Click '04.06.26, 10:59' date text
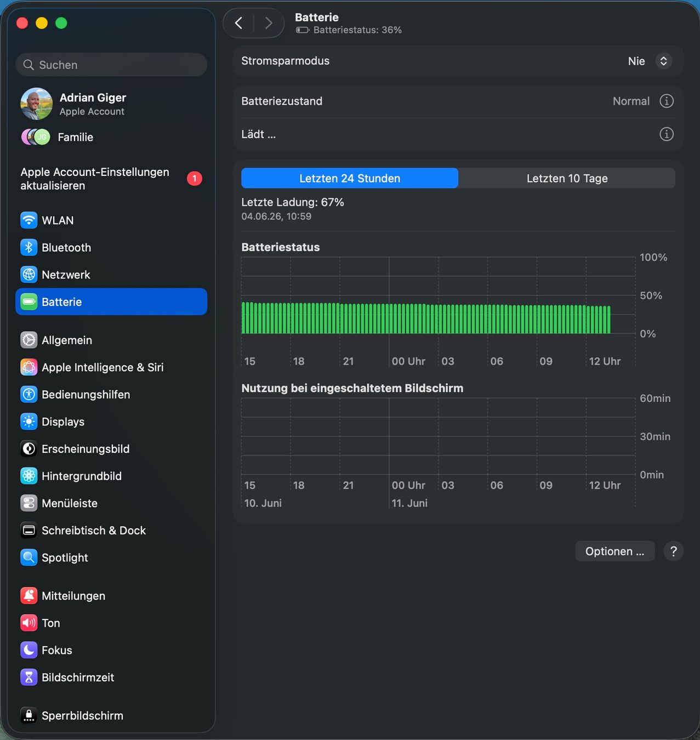Image resolution: width=700 pixels, height=740 pixels. coord(276,217)
